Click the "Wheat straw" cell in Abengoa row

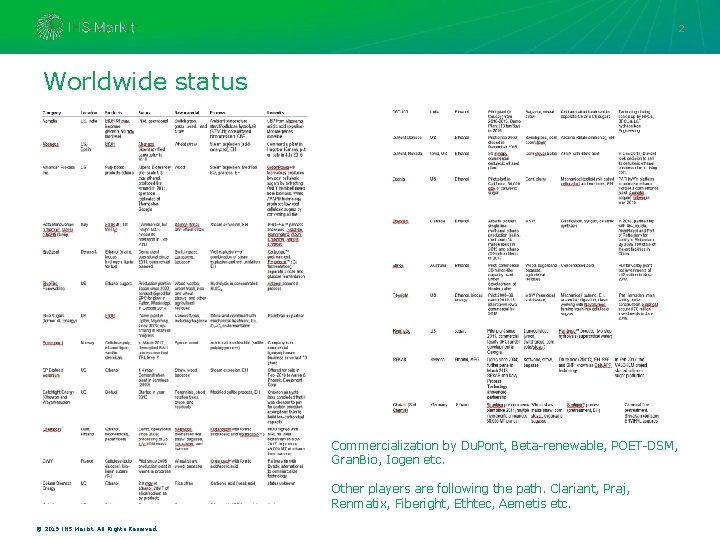click(185, 144)
